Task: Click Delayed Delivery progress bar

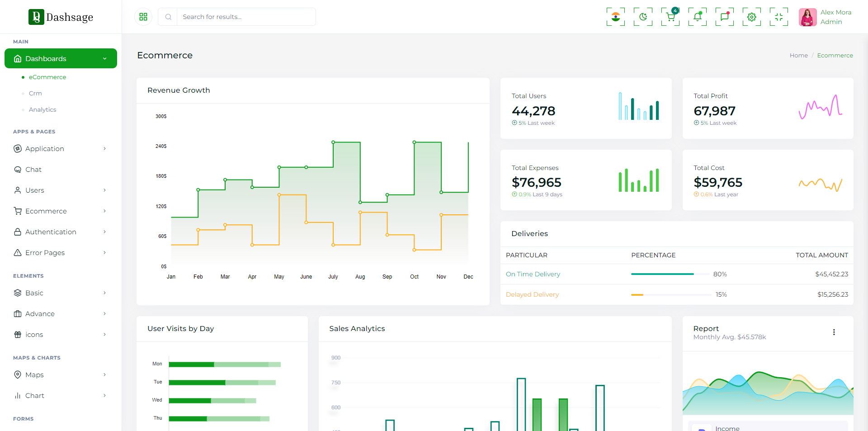Action: tap(671, 294)
